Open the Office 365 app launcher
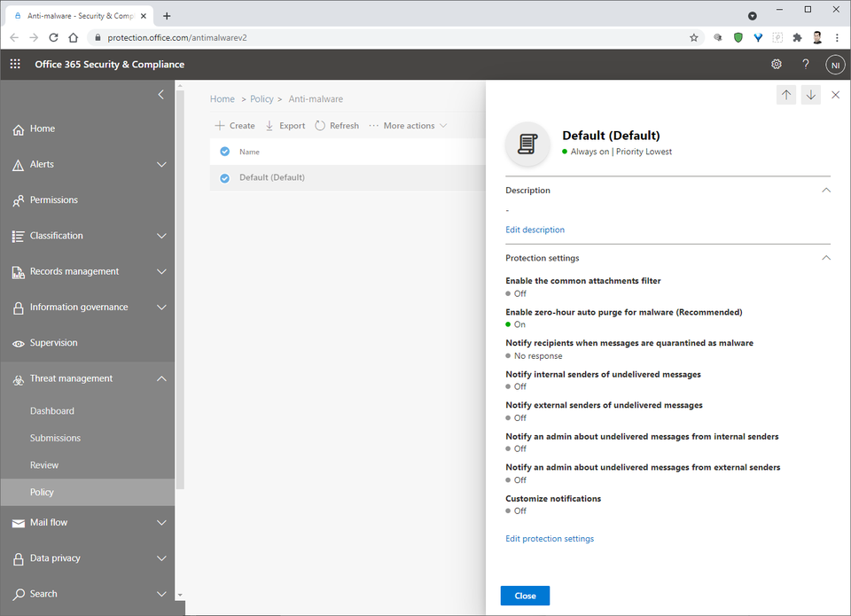The height and width of the screenshot is (616, 851). [14, 64]
